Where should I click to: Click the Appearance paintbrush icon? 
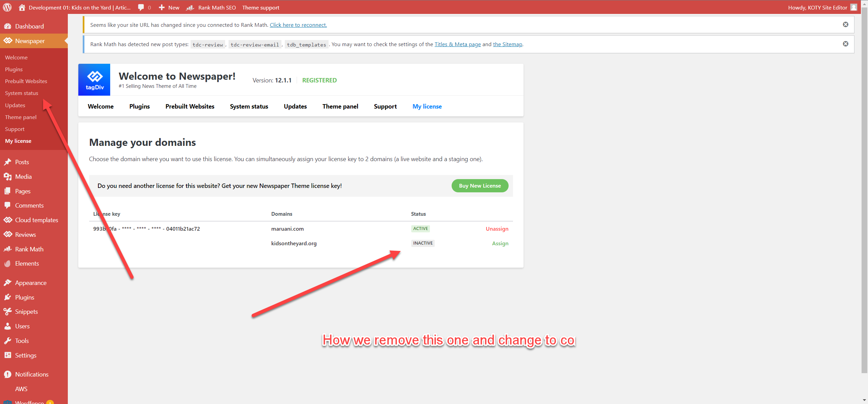tap(8, 283)
